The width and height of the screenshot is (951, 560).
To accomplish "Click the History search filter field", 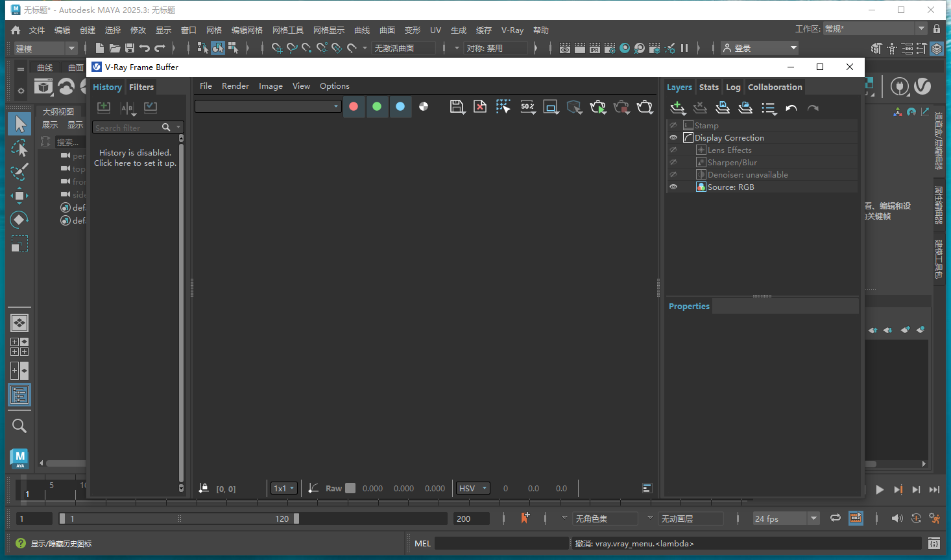I will (126, 128).
